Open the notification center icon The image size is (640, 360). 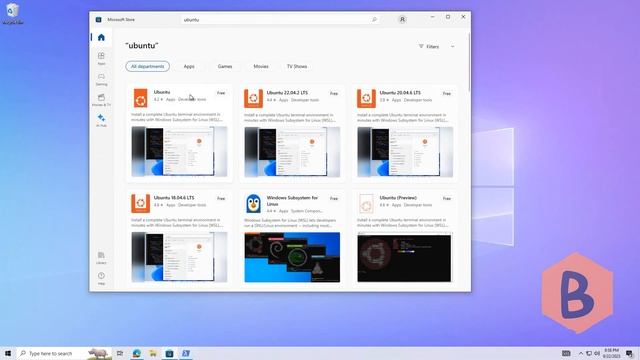point(629,353)
